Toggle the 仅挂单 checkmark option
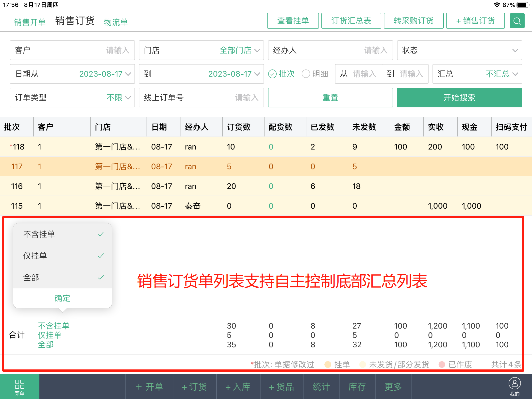This screenshot has height=399, width=532. pyautogui.click(x=63, y=256)
